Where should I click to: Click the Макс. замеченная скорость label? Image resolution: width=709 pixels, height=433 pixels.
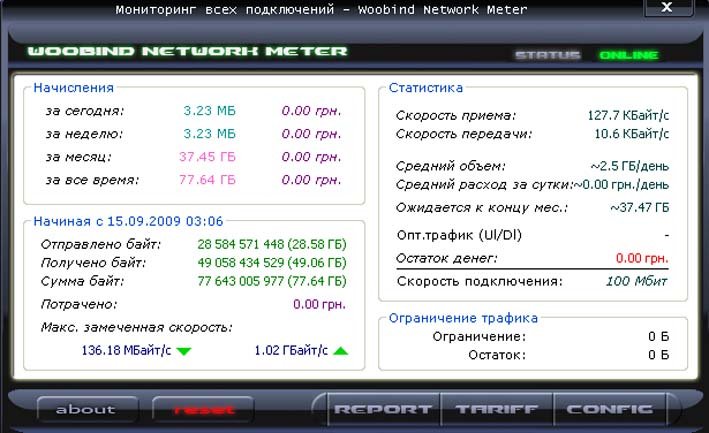pyautogui.click(x=137, y=327)
